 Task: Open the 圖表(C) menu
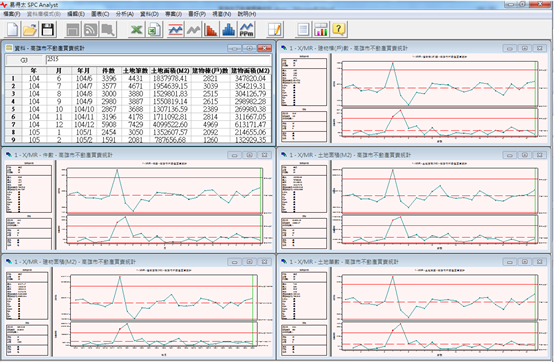(x=100, y=14)
